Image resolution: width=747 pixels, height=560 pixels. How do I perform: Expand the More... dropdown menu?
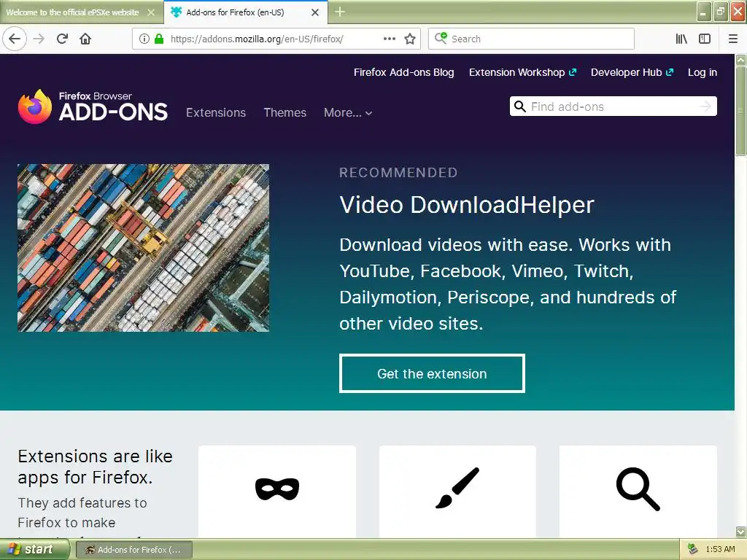348,113
